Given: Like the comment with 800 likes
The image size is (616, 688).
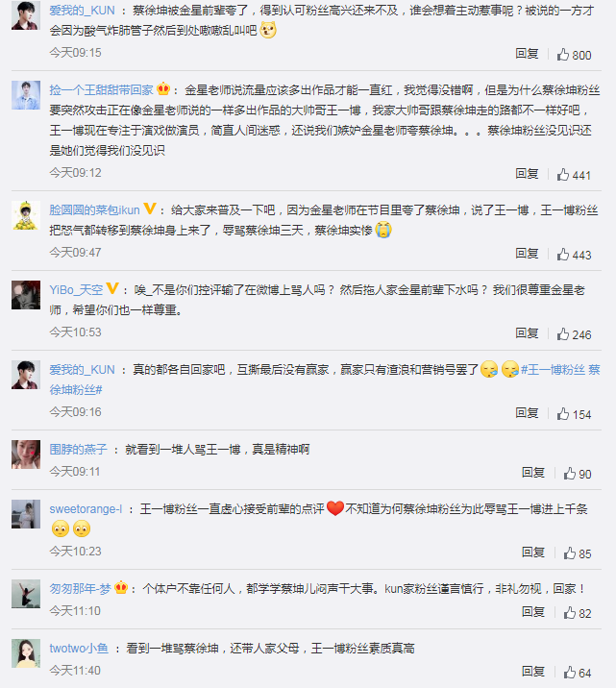Looking at the screenshot, I should point(564,55).
